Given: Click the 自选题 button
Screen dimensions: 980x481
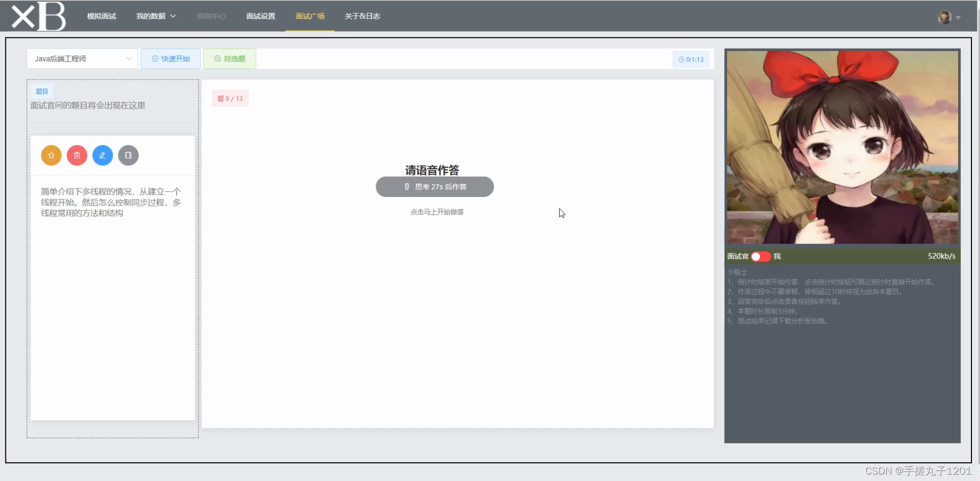Looking at the screenshot, I should (229, 59).
